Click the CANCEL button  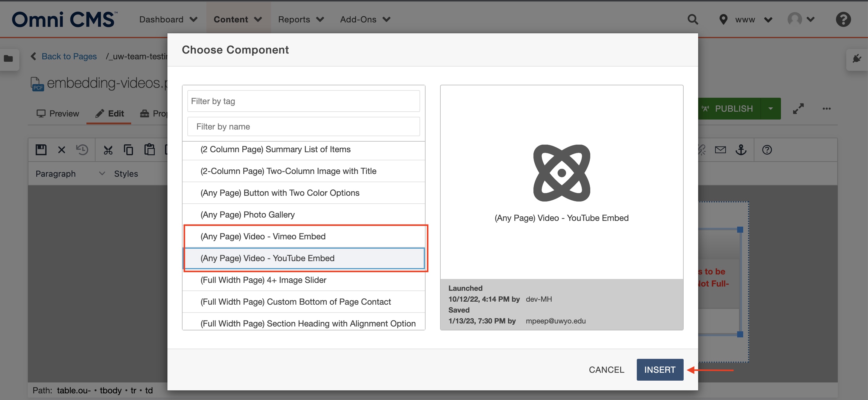606,370
